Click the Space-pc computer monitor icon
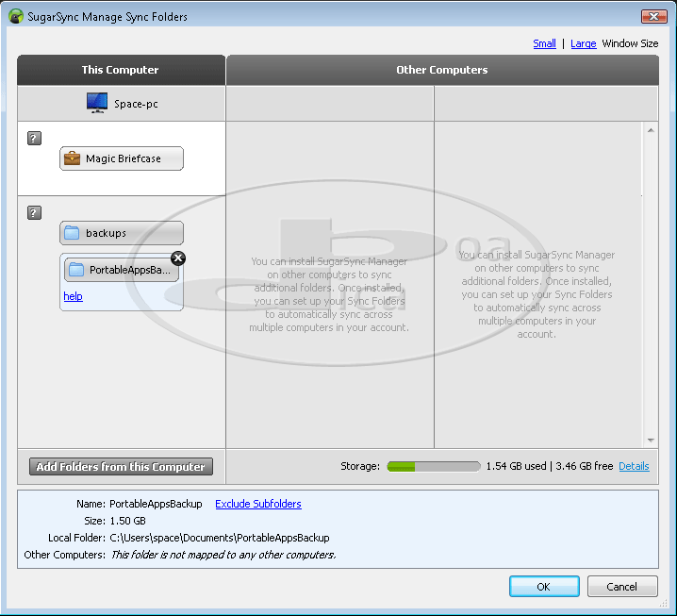This screenshot has width=677, height=616. (97, 103)
